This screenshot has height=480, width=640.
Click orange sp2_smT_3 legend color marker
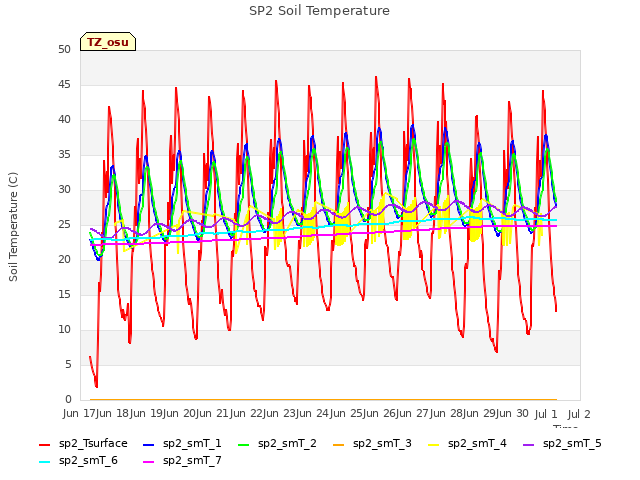point(339,444)
